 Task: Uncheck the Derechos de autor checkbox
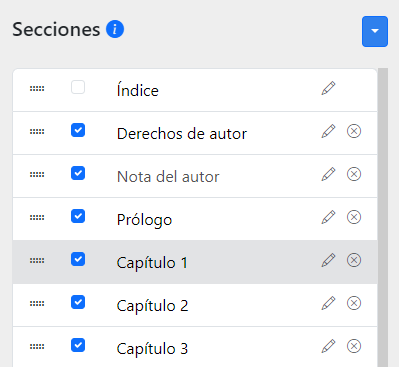[78, 130]
